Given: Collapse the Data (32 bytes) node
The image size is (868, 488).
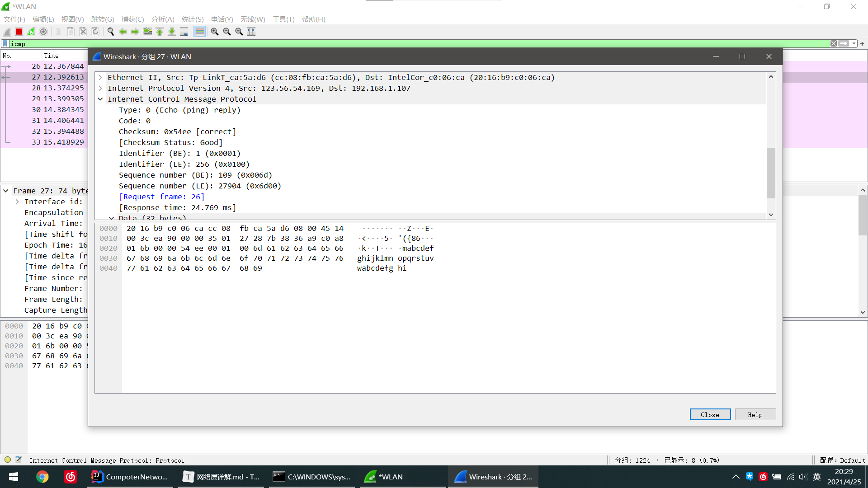Looking at the screenshot, I should click(x=112, y=218).
